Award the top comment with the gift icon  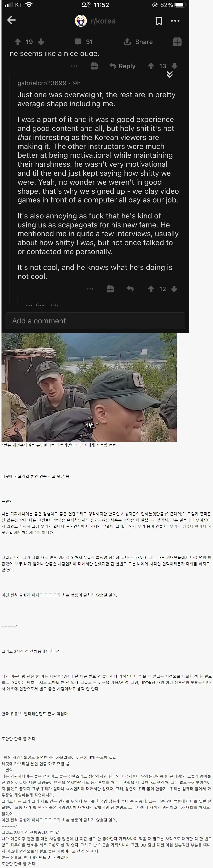click(94, 66)
